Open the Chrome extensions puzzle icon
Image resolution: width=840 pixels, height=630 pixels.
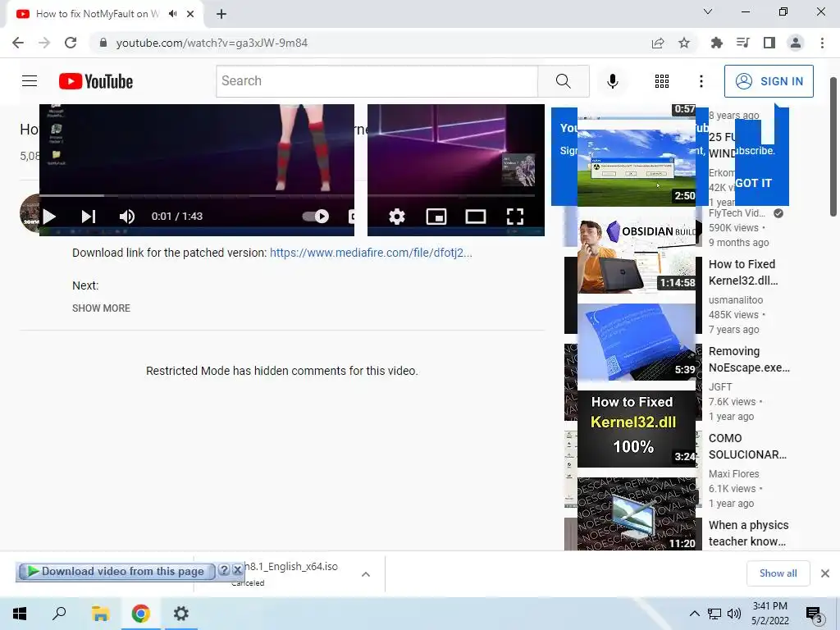point(716,43)
